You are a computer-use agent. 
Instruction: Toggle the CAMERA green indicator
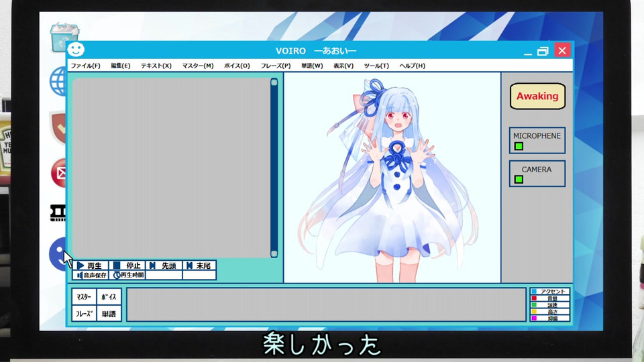coord(519,180)
